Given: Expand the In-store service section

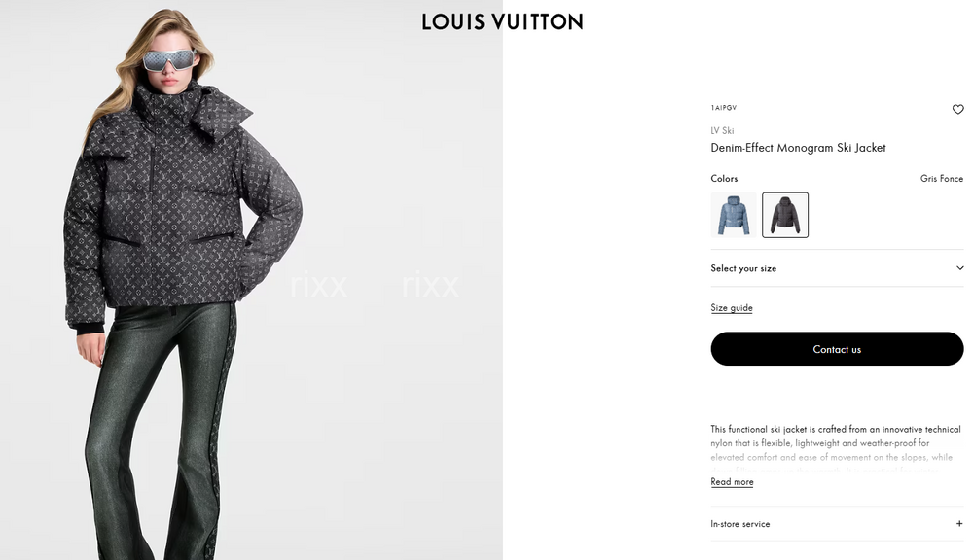Looking at the screenshot, I should click(x=837, y=523).
